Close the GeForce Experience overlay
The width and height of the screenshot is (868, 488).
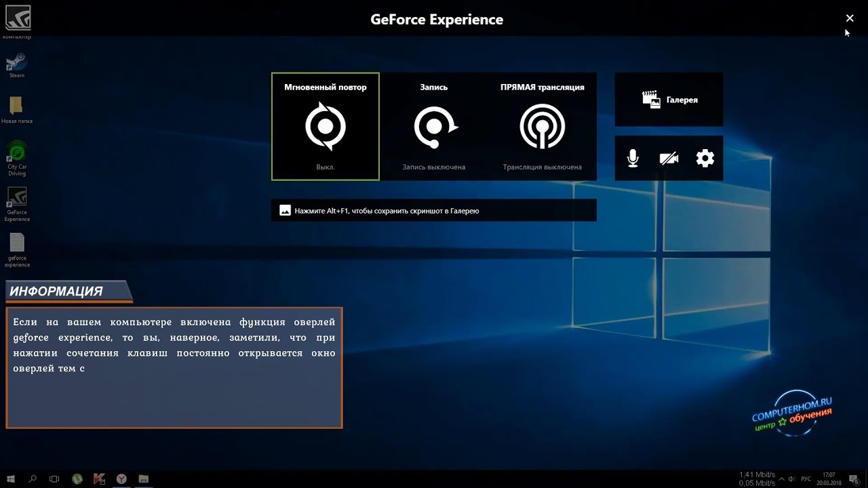pyautogui.click(x=850, y=18)
